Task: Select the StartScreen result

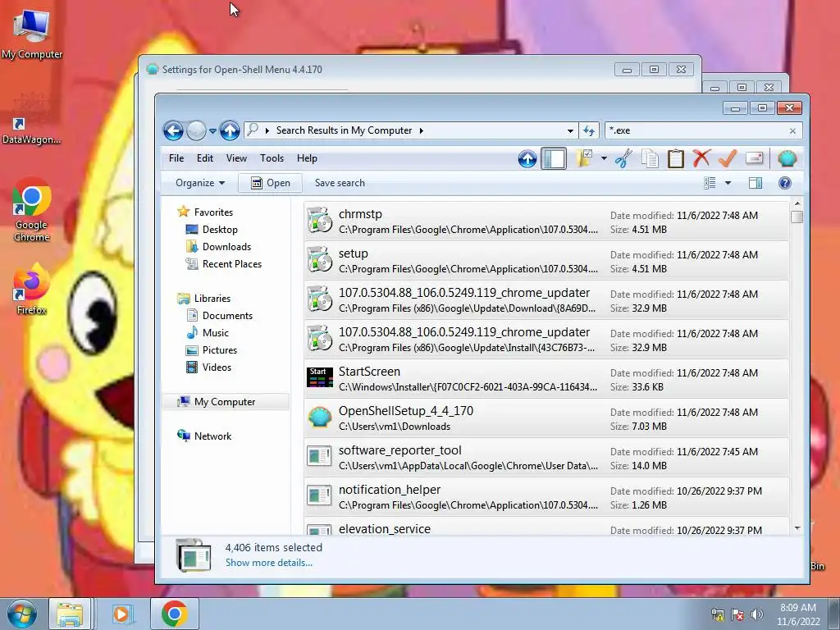Action: (546, 379)
